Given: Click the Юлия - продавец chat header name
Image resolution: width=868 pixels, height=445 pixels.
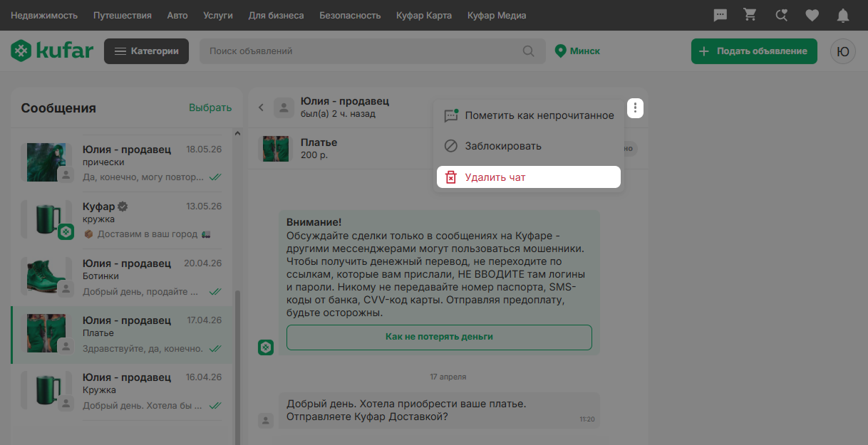Looking at the screenshot, I should point(345,102).
